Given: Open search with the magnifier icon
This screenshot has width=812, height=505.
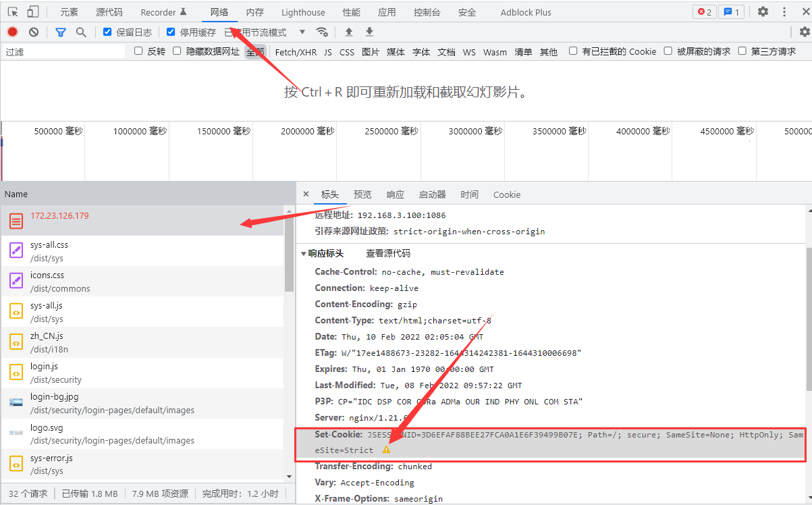Looking at the screenshot, I should coord(81,32).
